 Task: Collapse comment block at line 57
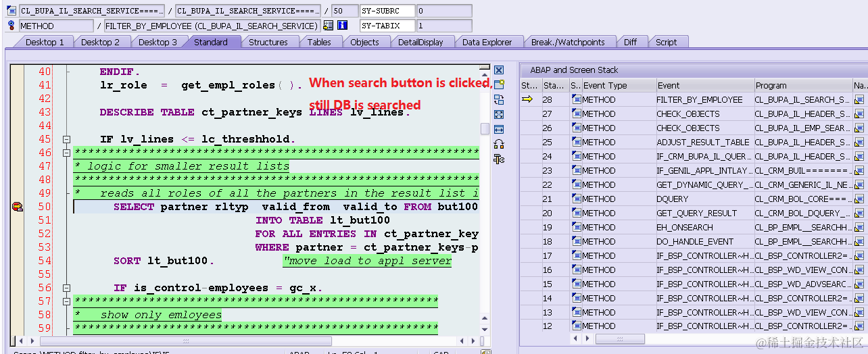coord(66,301)
